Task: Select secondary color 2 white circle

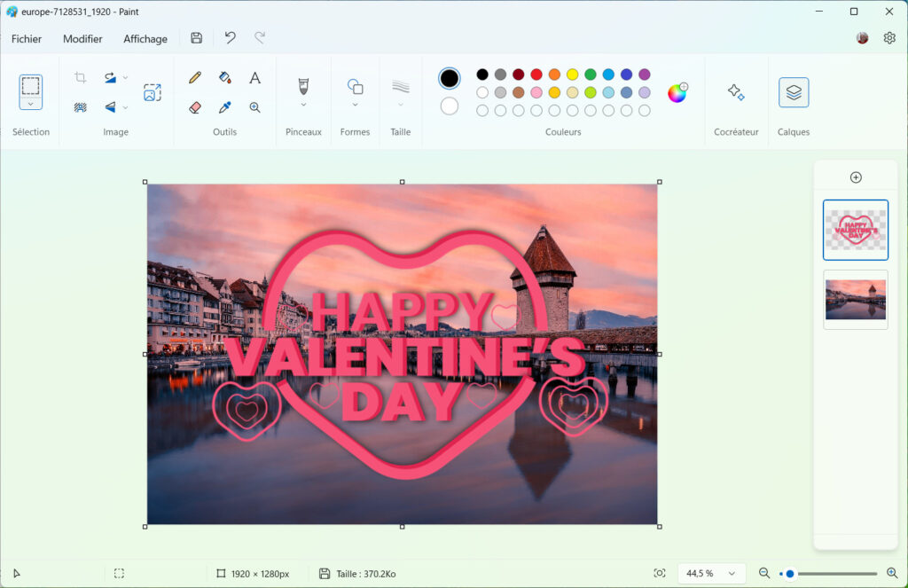Action: pos(450,106)
